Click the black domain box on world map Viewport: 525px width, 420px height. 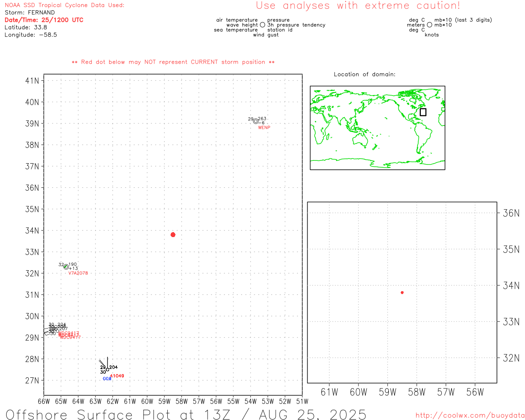coord(423,112)
